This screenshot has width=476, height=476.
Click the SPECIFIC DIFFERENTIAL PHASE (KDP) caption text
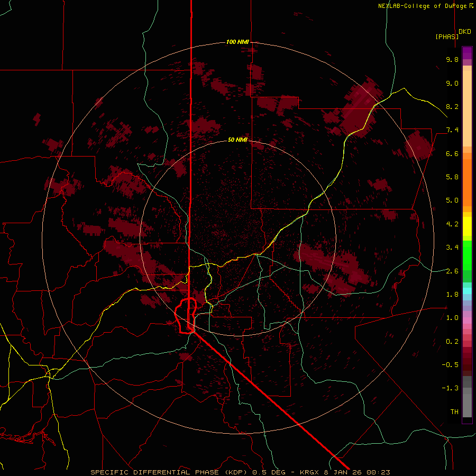[170, 472]
